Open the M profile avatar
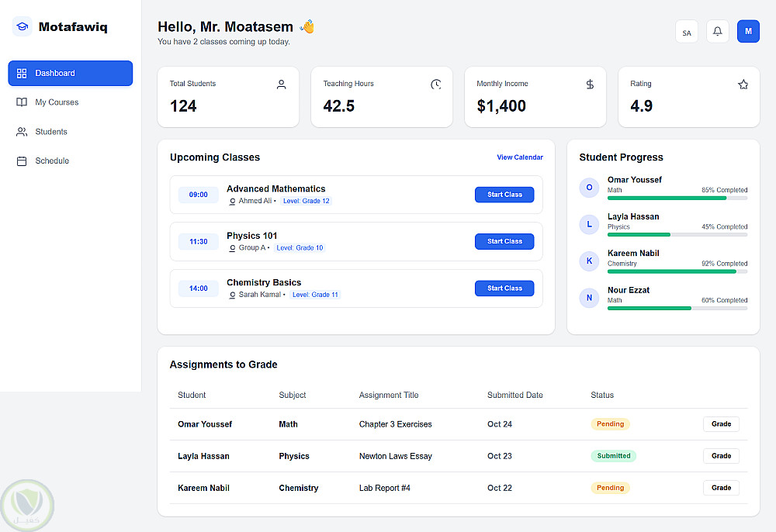Image resolution: width=776 pixels, height=532 pixels. click(748, 32)
